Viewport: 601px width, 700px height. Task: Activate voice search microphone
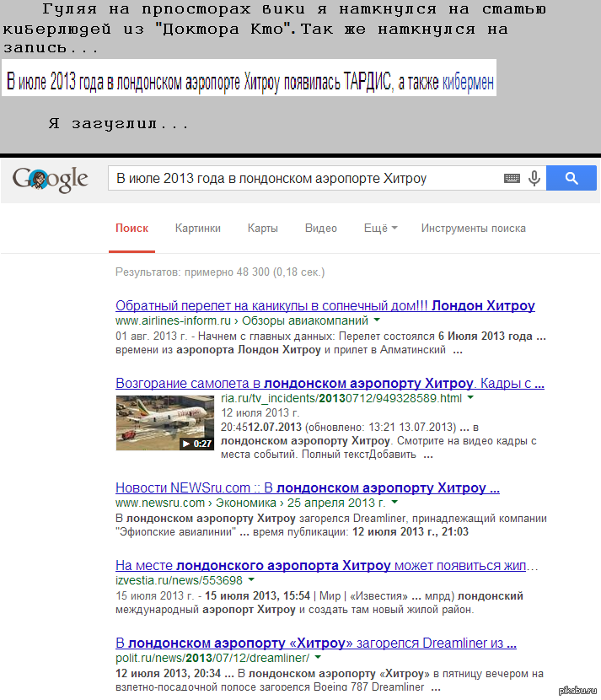534,178
